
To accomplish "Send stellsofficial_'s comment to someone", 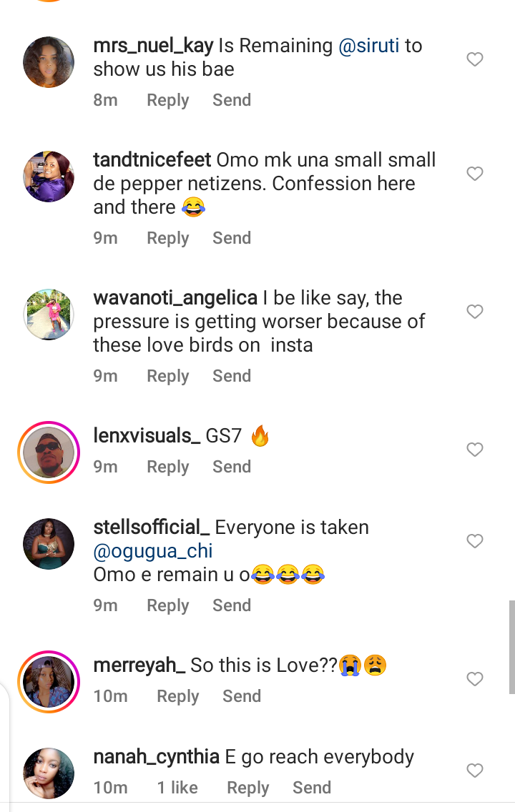I will 232,605.
